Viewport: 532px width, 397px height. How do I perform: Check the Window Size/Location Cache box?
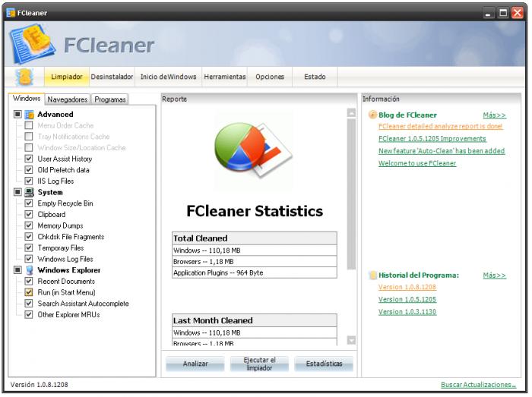coord(29,148)
